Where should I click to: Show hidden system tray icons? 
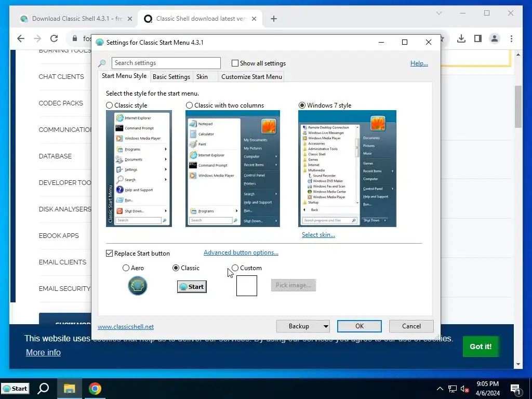pos(440,389)
